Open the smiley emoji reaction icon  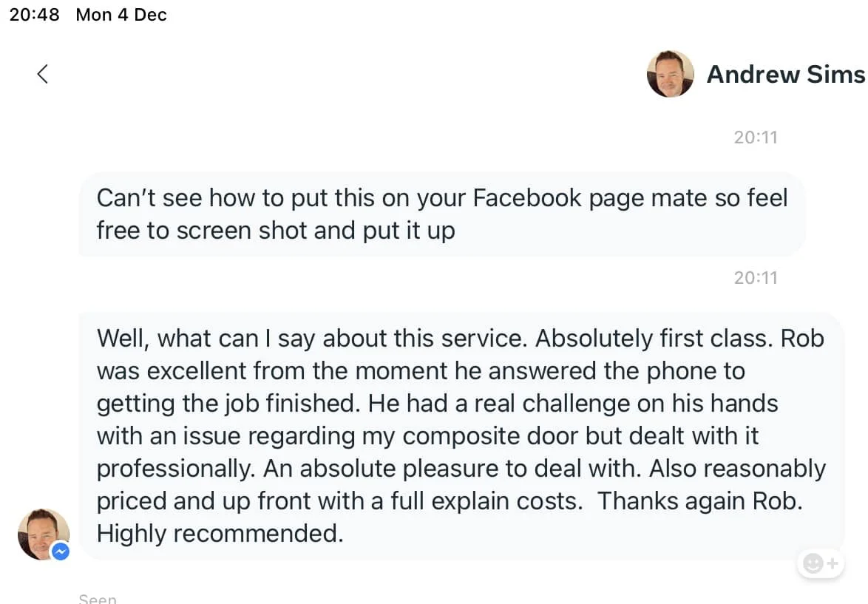pos(812,563)
